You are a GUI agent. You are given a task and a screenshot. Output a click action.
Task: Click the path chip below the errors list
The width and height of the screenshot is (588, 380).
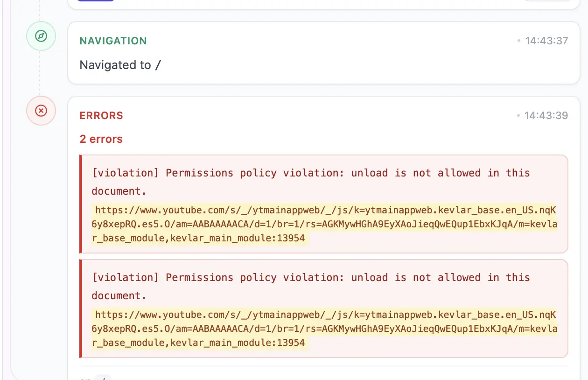point(103,377)
